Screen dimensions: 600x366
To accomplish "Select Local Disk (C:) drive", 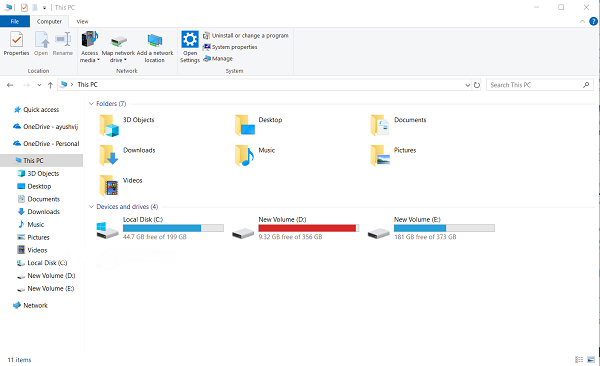I will coord(160,228).
